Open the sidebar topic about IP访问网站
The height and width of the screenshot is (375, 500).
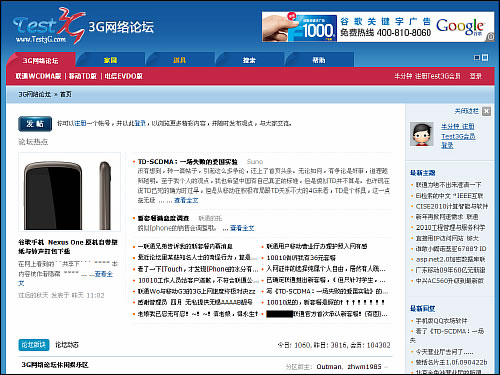(447, 238)
